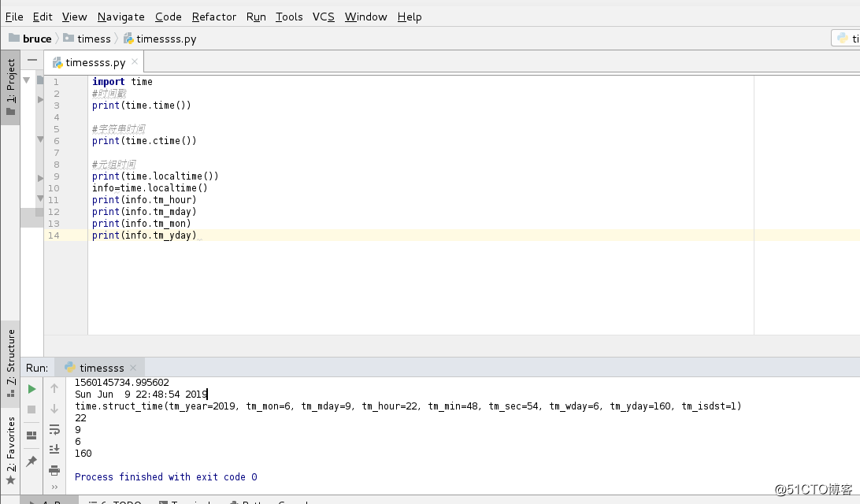
Task: Close the timessss run tab
Action: coord(133,368)
